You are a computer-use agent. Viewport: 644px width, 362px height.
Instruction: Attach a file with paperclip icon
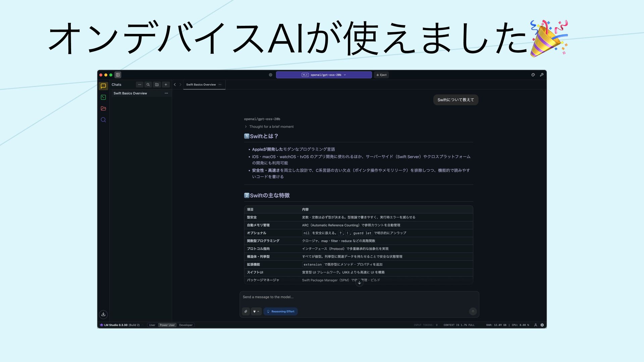click(246, 311)
